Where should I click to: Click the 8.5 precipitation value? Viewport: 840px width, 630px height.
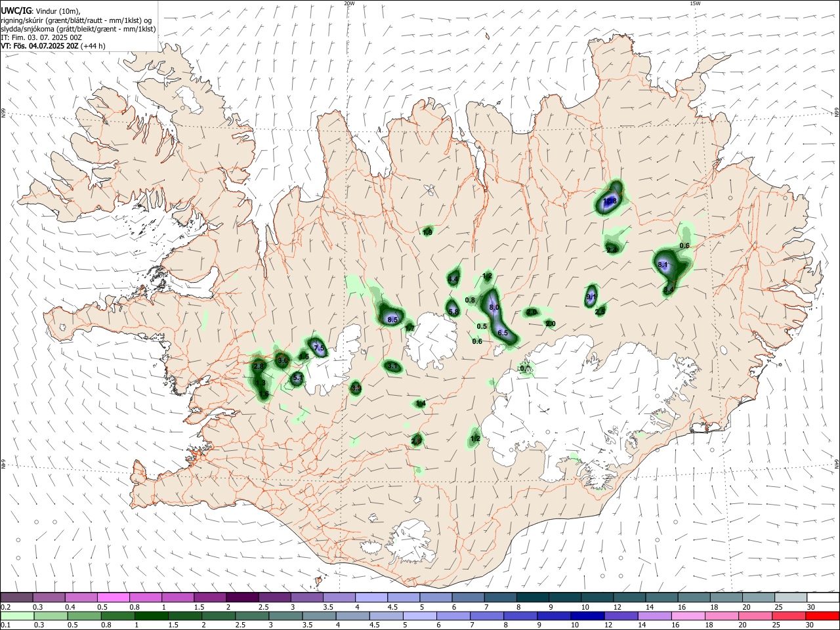[x=392, y=320]
